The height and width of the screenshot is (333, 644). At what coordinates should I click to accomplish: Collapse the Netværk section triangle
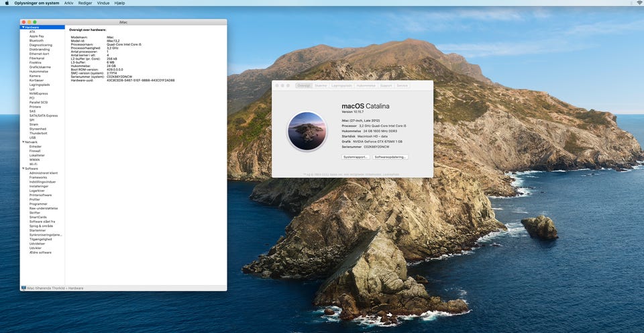(23, 142)
